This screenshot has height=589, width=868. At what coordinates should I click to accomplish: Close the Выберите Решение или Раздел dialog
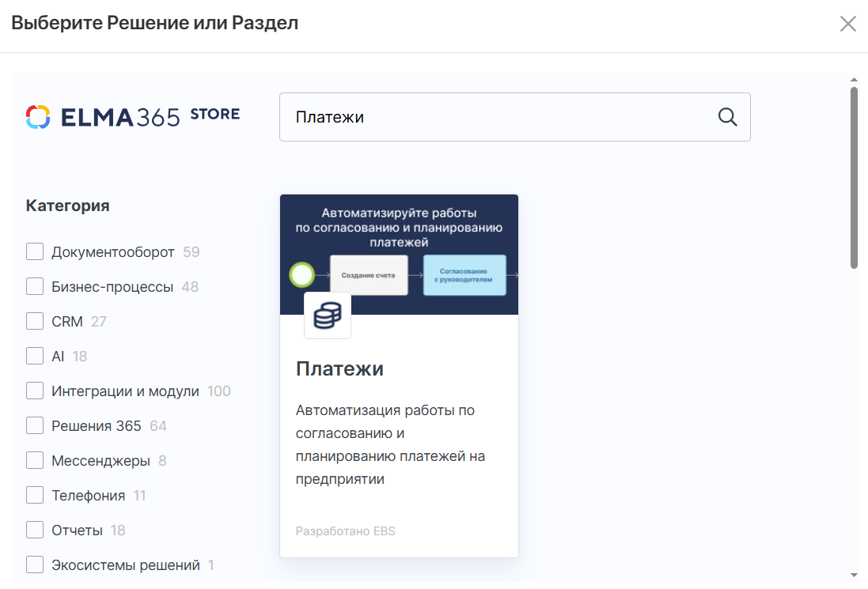click(847, 24)
